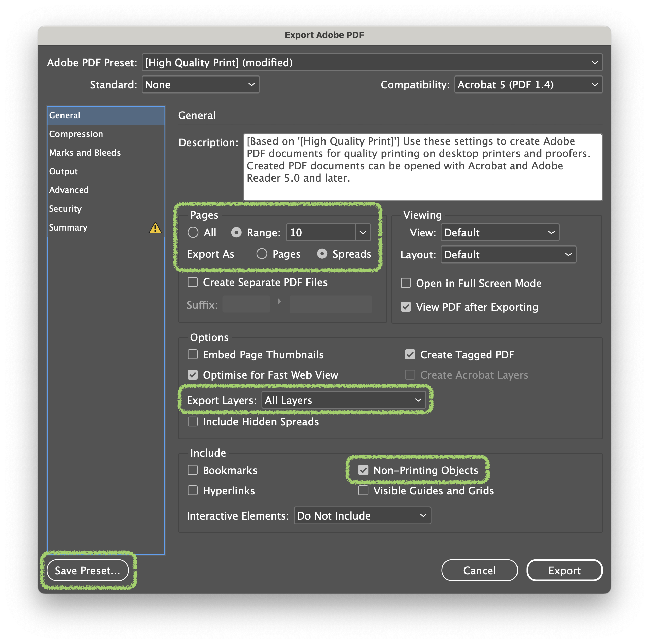Open the Advanced category
This screenshot has height=644, width=649.
[106, 190]
